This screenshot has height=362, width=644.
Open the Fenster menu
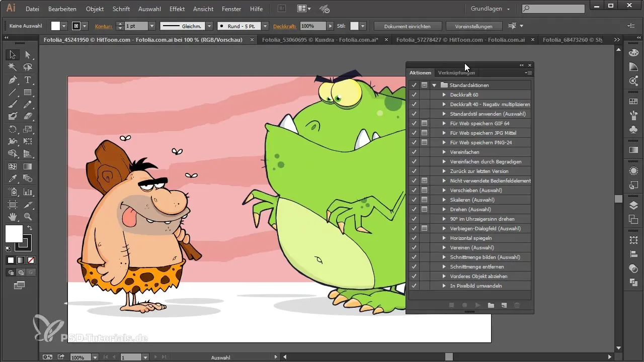[x=232, y=9]
